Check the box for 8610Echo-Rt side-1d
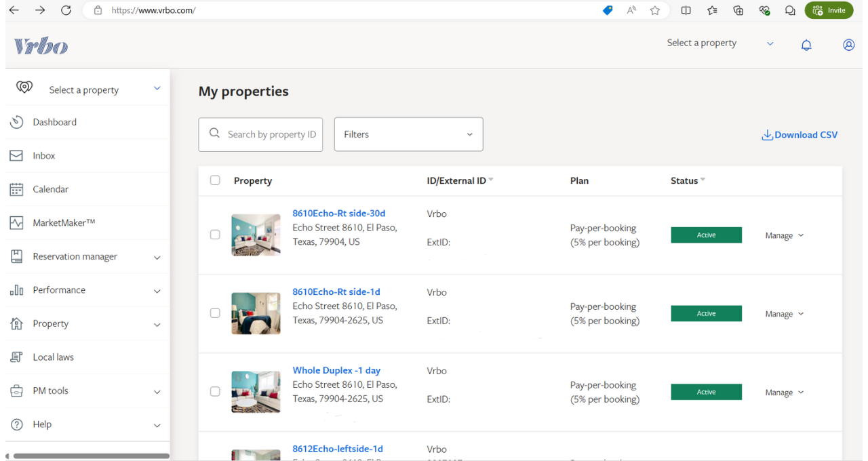The height and width of the screenshot is (461, 868). coord(215,313)
